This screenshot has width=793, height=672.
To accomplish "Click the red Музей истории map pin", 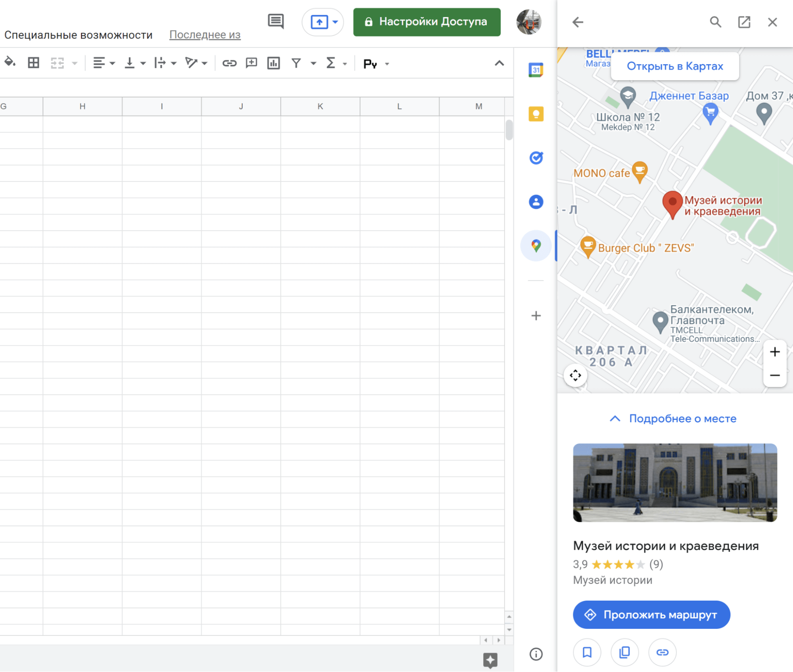I will [672, 205].
